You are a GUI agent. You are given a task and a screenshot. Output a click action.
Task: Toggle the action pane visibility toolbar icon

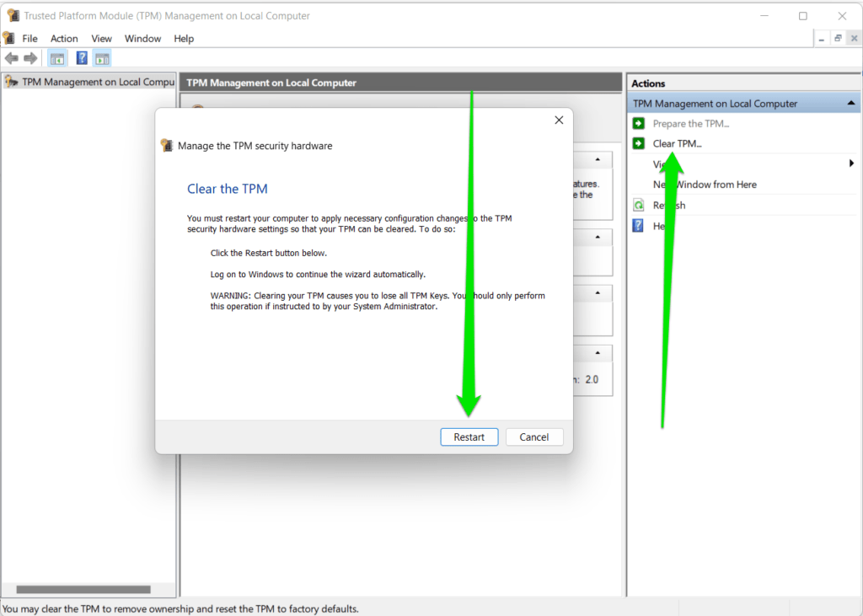102,57
